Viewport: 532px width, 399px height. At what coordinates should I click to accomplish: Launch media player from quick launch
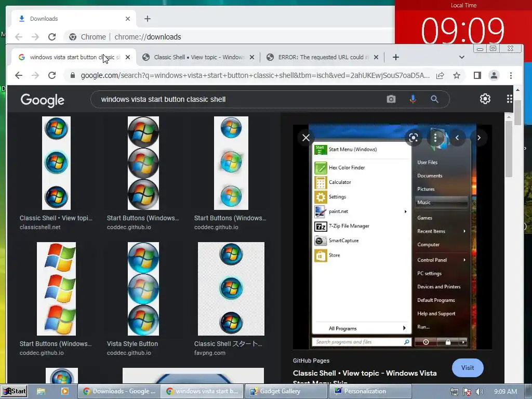coord(64,392)
